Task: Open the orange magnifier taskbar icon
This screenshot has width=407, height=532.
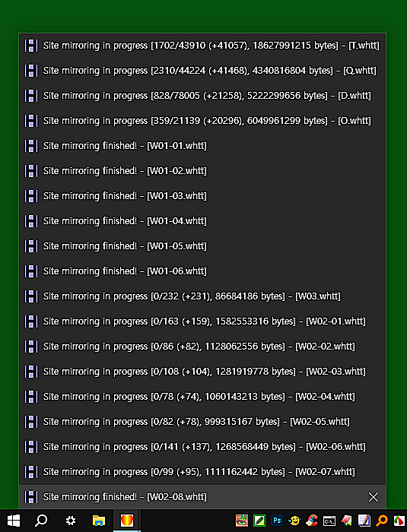Action: point(382,520)
